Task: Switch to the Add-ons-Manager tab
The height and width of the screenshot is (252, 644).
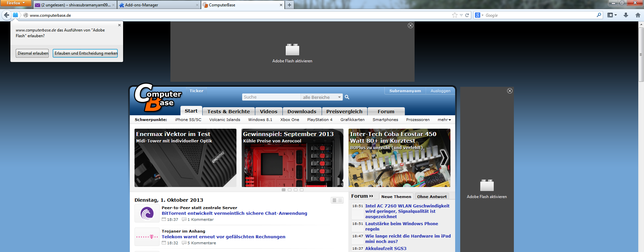Action: point(159,5)
